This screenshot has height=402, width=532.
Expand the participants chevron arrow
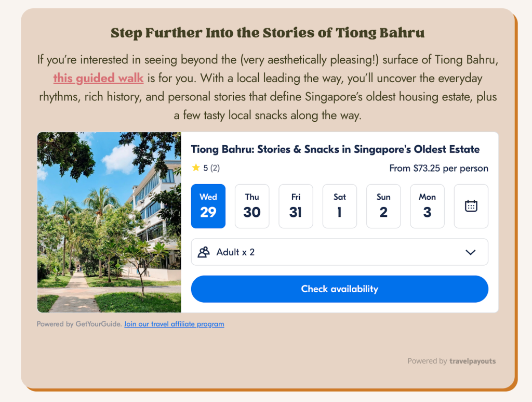point(470,252)
